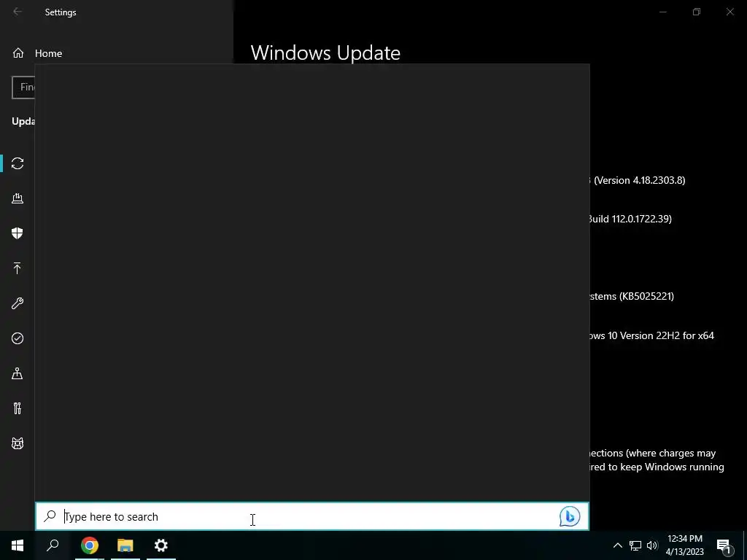Close the Settings window
Viewport: 747px width, 560px height.
click(729, 12)
